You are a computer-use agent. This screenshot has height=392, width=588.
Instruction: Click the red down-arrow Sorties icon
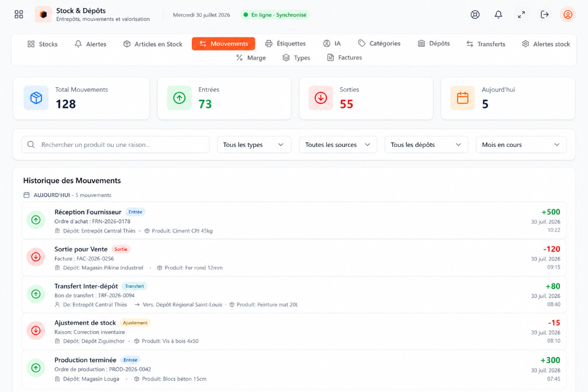(x=320, y=98)
